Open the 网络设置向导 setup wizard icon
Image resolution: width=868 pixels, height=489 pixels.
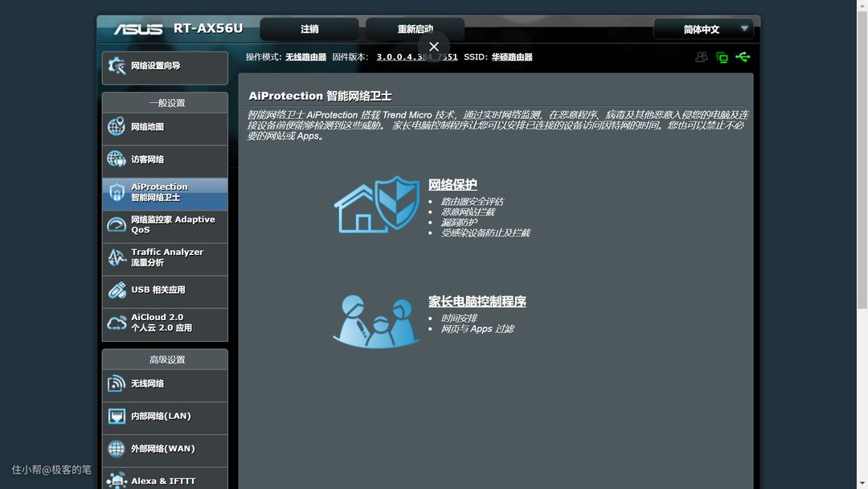click(x=117, y=66)
